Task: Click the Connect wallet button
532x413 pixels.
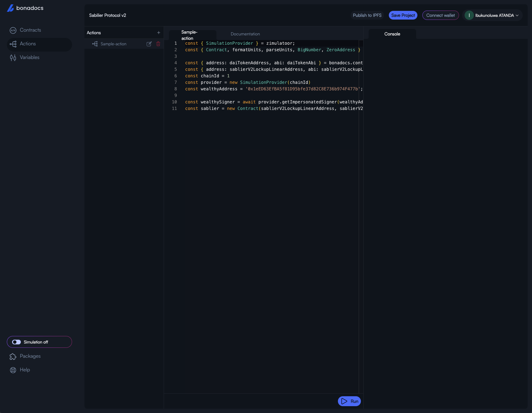Action: point(440,15)
